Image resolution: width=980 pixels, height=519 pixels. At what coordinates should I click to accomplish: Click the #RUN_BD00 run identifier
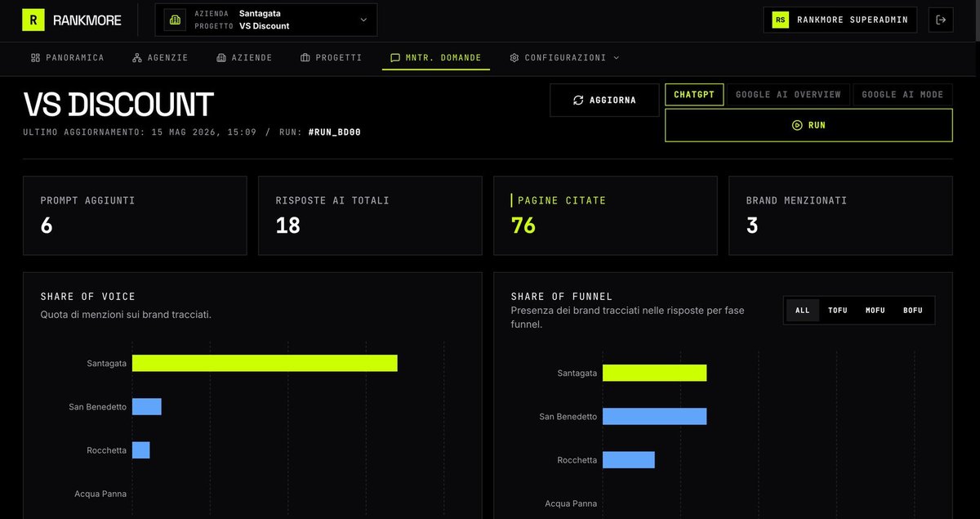tap(334, 132)
